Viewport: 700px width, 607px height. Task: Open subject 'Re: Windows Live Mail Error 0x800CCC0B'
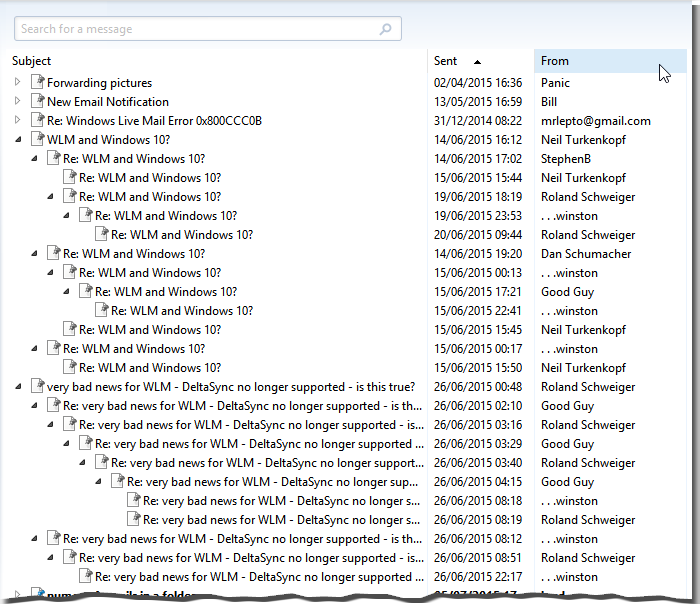[x=154, y=121]
